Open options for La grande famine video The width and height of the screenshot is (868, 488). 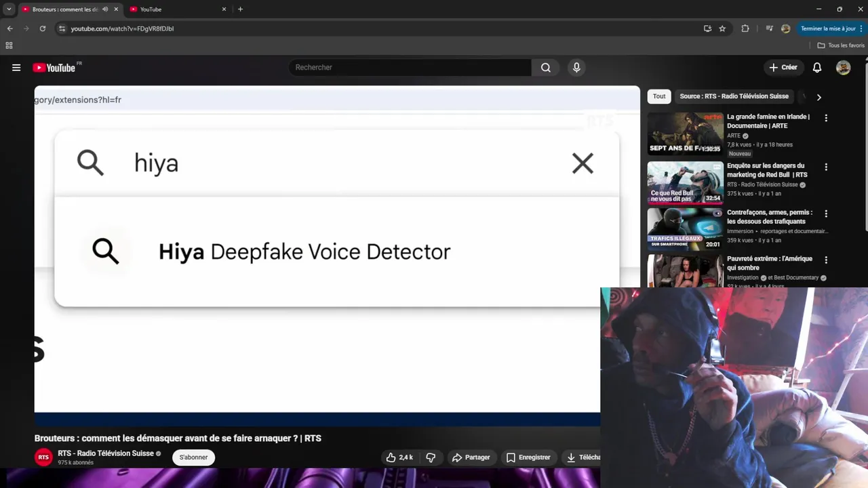826,118
